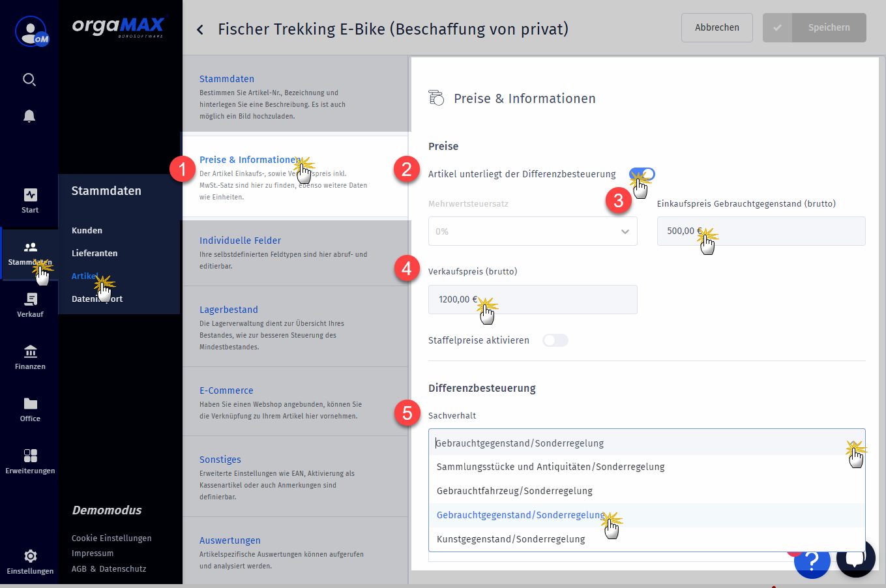The image size is (886, 588).
Task: Open Office sidebar section
Action: pyautogui.click(x=30, y=409)
